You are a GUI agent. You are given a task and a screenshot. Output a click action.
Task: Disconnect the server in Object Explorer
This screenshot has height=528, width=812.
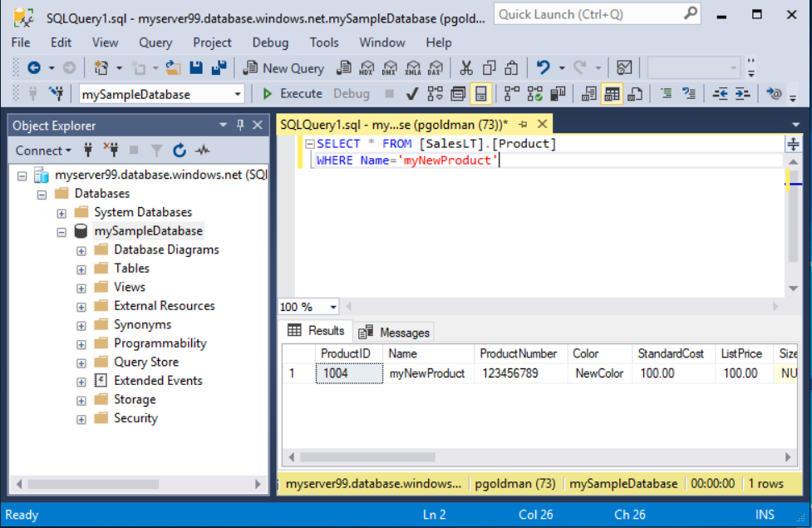coord(111,151)
